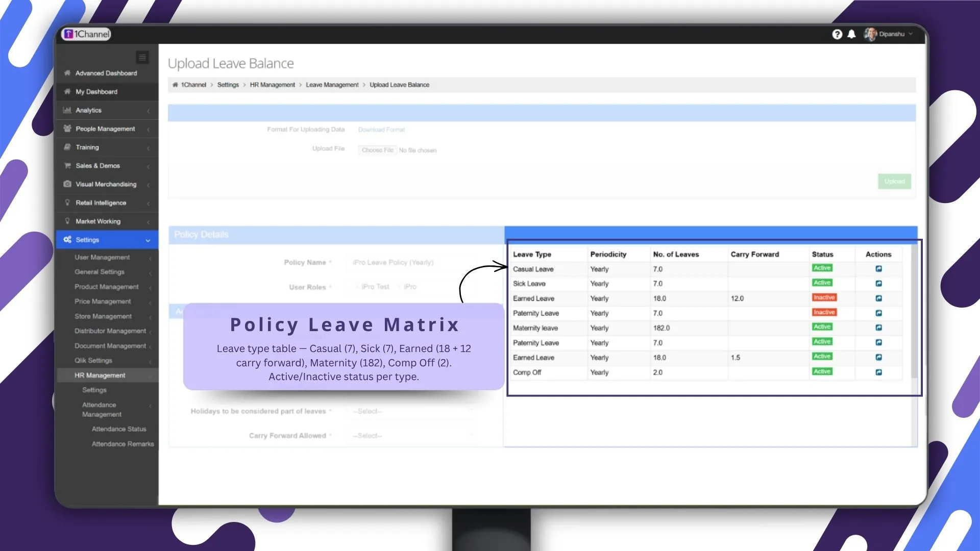Open the Sales & Demos cart icon
980x551 pixels.
68,165
